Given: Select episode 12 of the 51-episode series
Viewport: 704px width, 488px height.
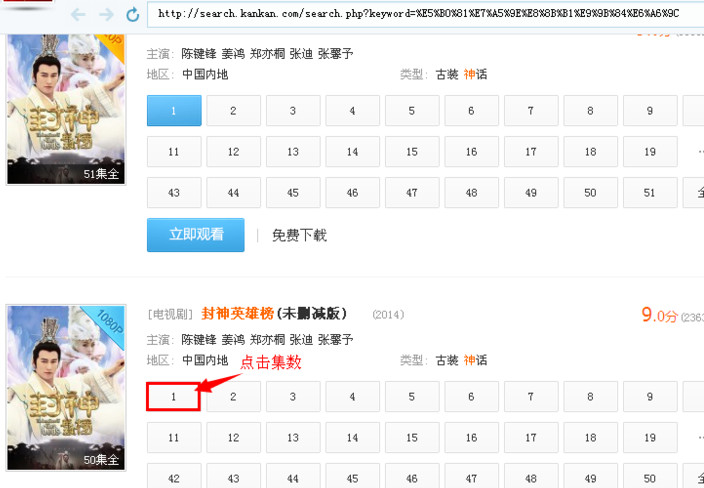Looking at the screenshot, I should [233, 152].
